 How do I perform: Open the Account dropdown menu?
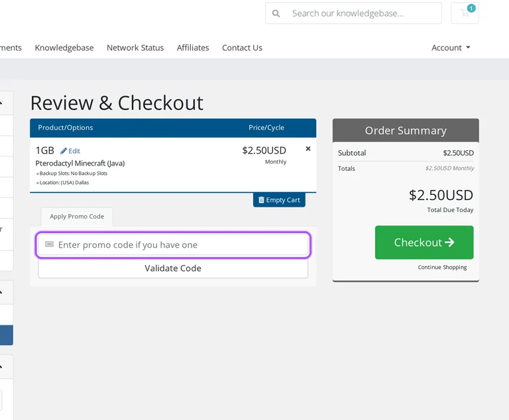tap(451, 48)
